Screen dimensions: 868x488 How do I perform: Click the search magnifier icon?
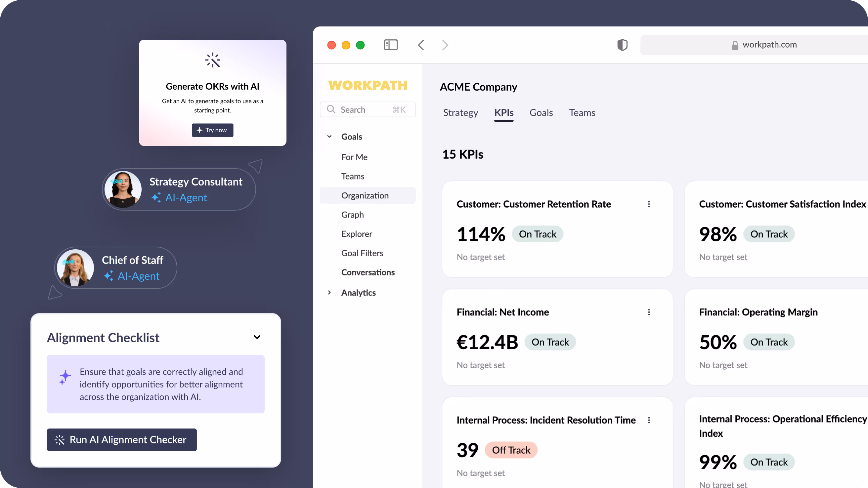331,109
